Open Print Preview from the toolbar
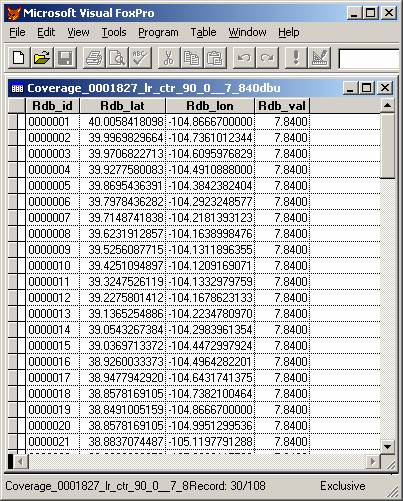 pyautogui.click(x=117, y=58)
